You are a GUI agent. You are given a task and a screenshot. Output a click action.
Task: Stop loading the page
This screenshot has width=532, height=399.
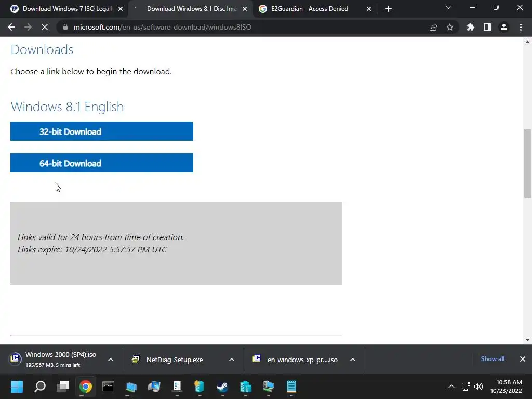click(x=45, y=27)
